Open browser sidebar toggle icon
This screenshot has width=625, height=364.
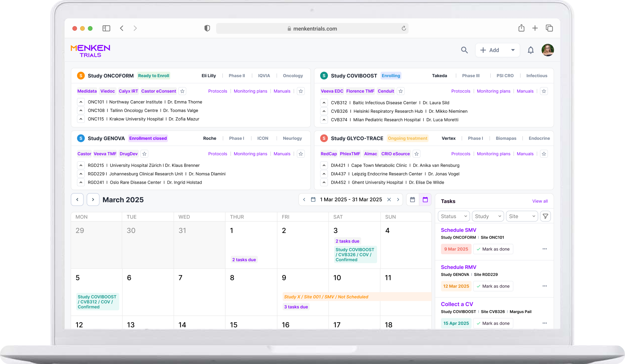click(106, 28)
